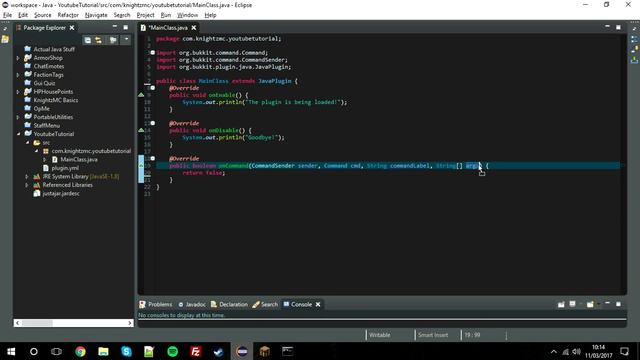
Task: Open the Edit menu
Action: [x=23, y=15]
